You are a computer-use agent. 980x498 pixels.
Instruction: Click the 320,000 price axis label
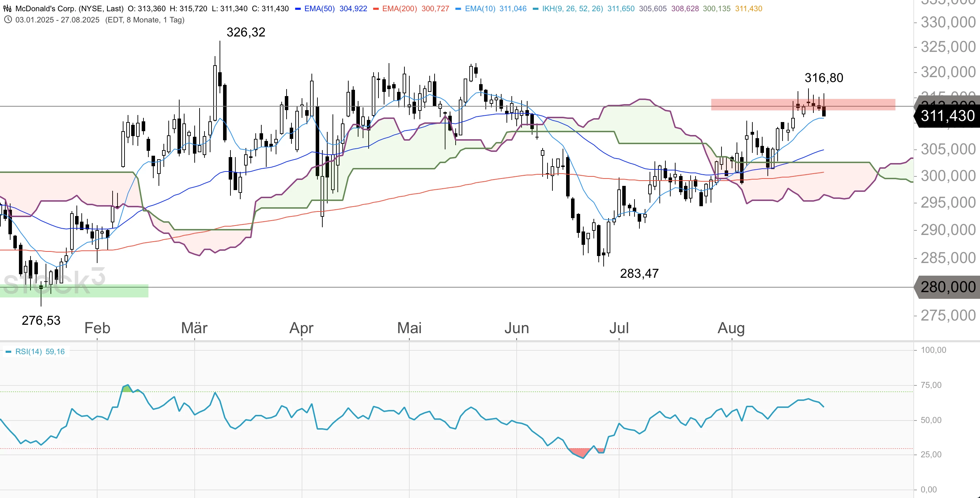(x=948, y=72)
